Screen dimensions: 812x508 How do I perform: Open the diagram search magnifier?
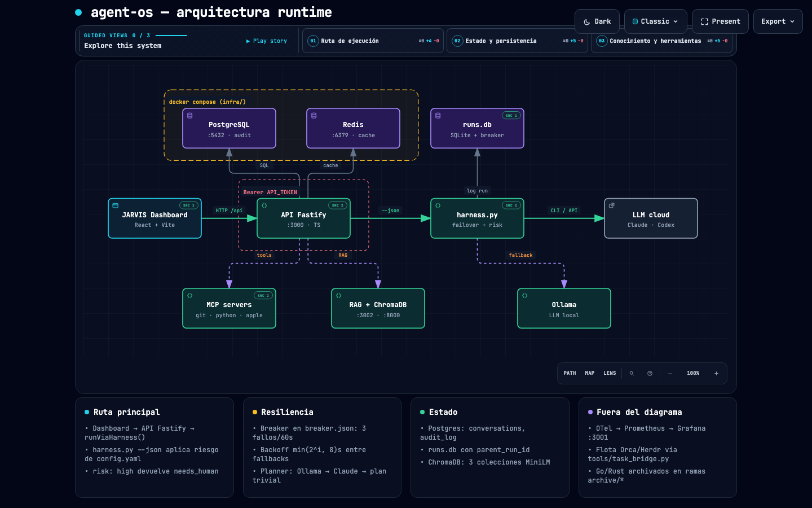pos(632,373)
